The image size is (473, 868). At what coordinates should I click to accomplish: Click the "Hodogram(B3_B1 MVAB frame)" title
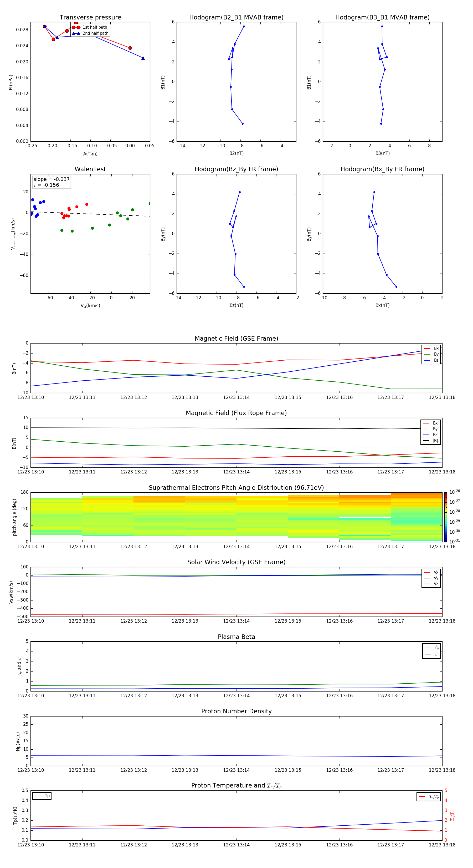pyautogui.click(x=382, y=17)
